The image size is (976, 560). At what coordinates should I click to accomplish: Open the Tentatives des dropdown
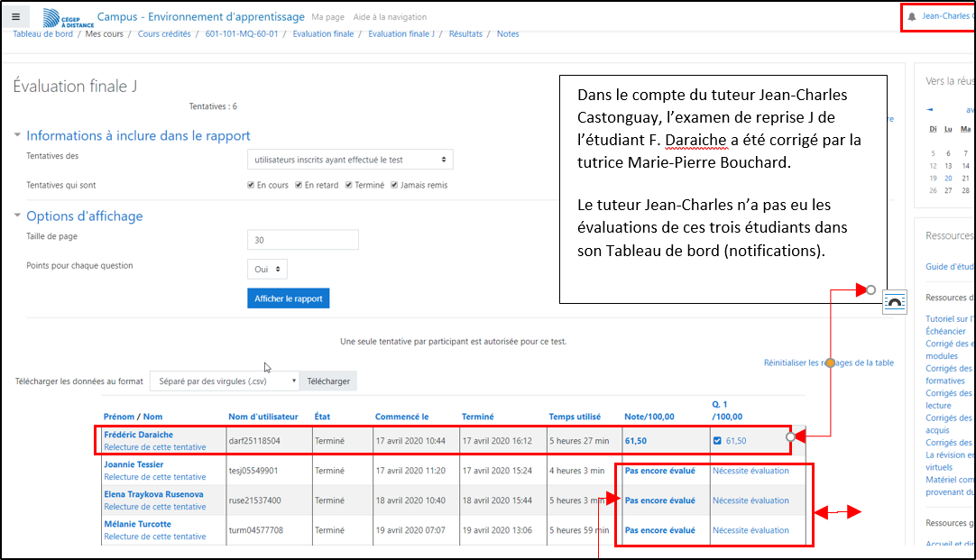350,160
